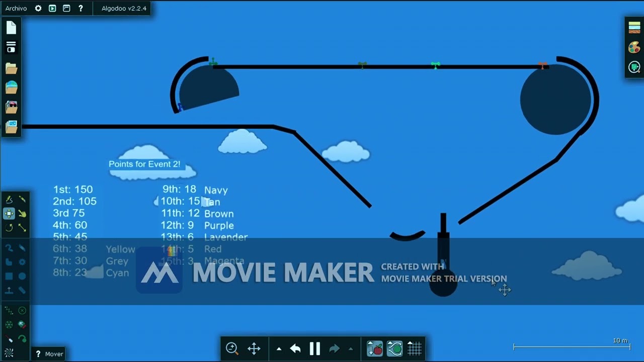Click the Mover tool help tooltip
The height and width of the screenshot is (362, 644).
[x=49, y=354]
